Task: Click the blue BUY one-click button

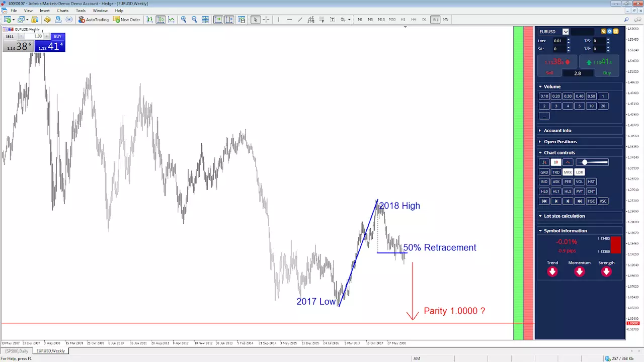Action: tap(57, 36)
